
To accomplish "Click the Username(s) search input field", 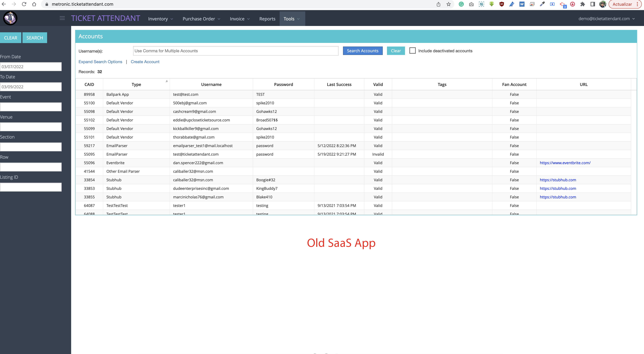I will coord(236,51).
